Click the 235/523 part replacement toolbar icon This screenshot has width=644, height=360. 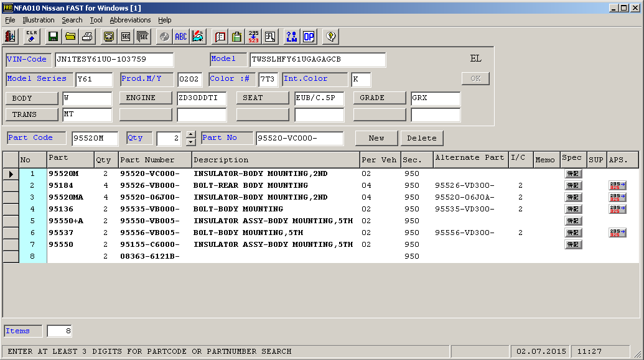pyautogui.click(x=254, y=37)
